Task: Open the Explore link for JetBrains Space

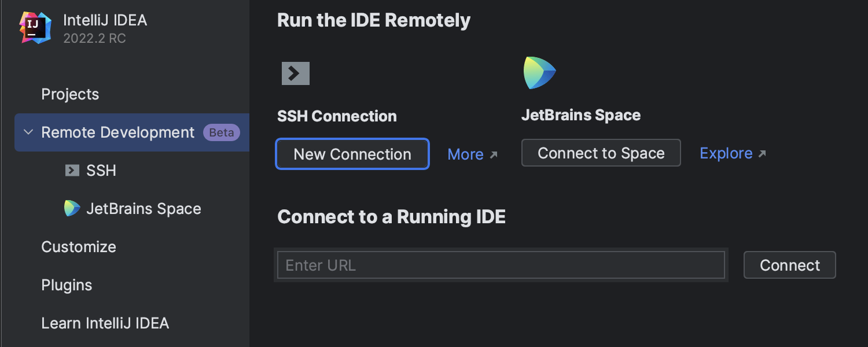Action: 726,153
